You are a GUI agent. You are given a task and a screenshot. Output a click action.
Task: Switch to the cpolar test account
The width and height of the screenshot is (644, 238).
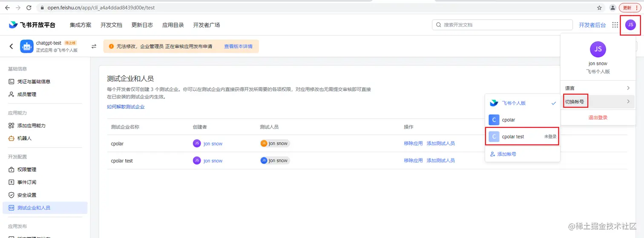[x=523, y=136]
